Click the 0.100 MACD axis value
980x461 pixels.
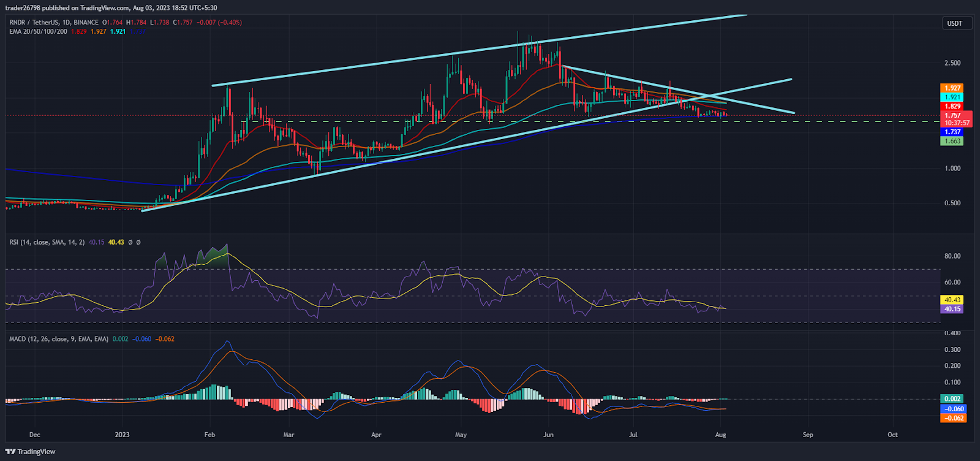coord(952,383)
